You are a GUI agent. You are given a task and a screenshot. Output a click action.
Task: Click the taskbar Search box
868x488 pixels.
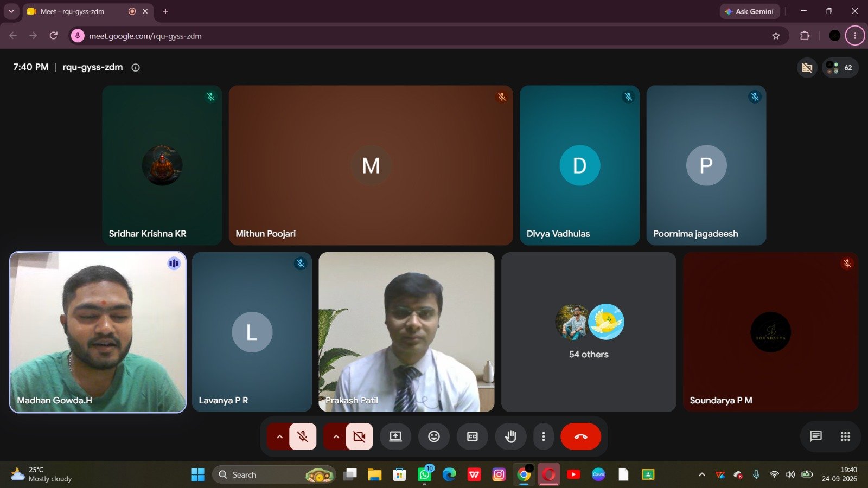[275, 475]
